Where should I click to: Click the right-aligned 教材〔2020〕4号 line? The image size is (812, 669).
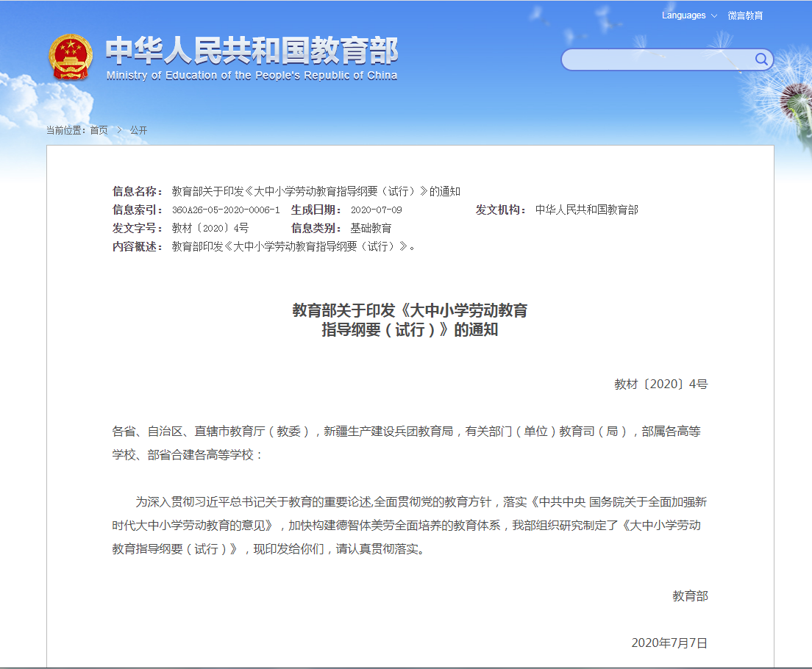pos(660,384)
